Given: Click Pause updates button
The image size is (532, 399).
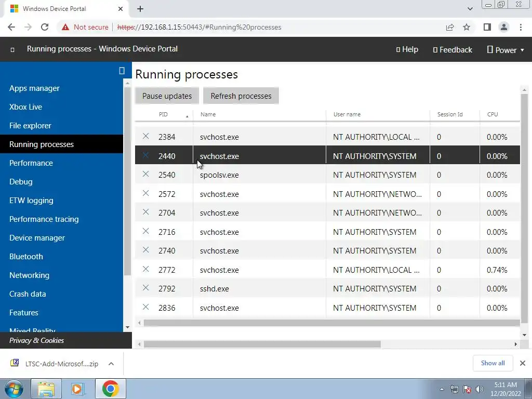Looking at the screenshot, I should point(167,96).
